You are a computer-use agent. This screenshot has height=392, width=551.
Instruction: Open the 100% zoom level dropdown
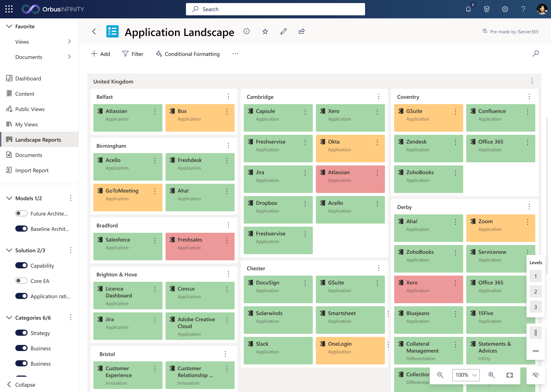(x=466, y=375)
